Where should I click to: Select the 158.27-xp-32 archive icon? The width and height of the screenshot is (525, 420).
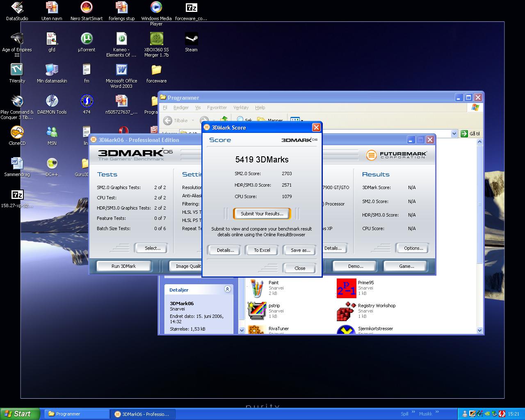17,198
